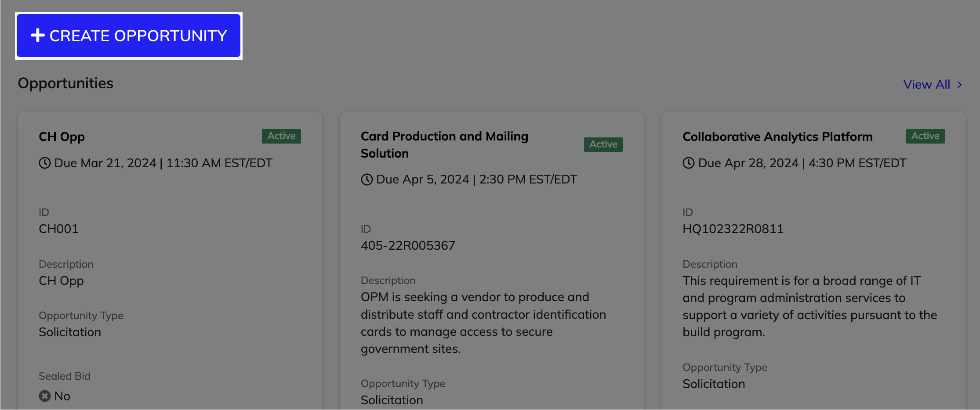Click the clock icon on CH Opp card
Screen dimensions: 980x410
tap(45, 163)
